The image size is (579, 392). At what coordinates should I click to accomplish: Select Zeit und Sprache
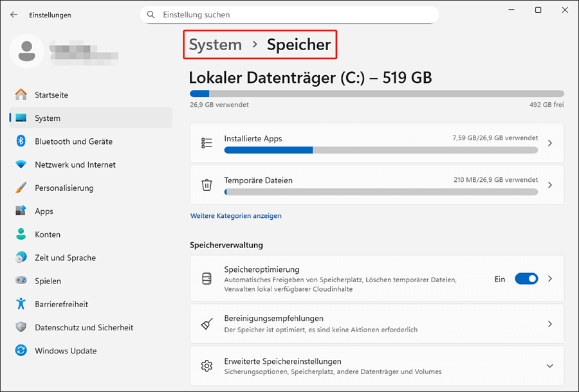click(65, 258)
